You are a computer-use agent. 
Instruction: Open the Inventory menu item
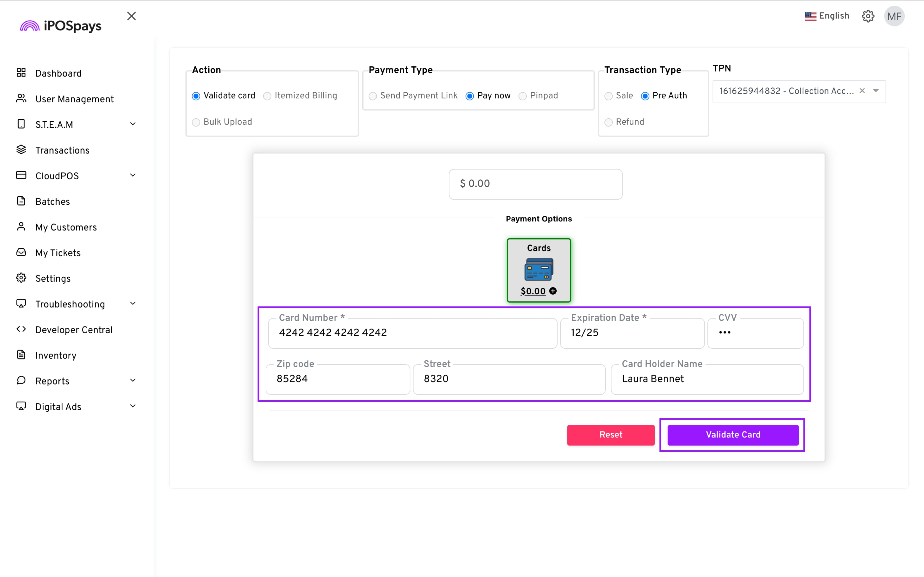[56, 355]
